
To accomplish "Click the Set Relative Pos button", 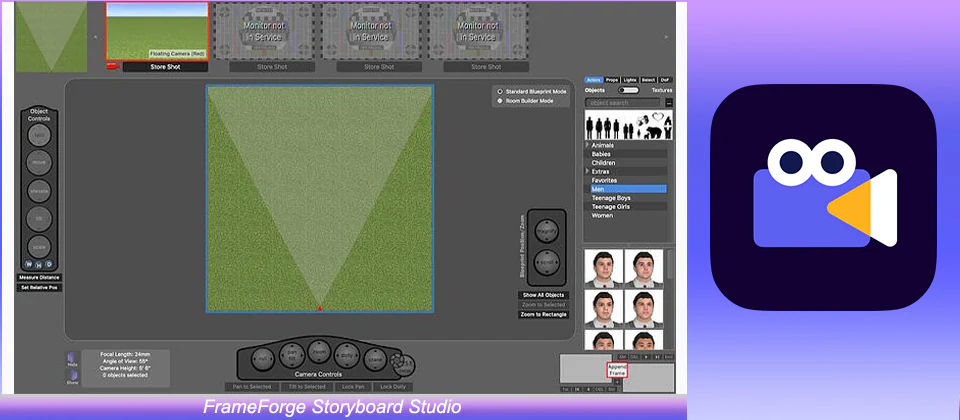I will [x=39, y=287].
